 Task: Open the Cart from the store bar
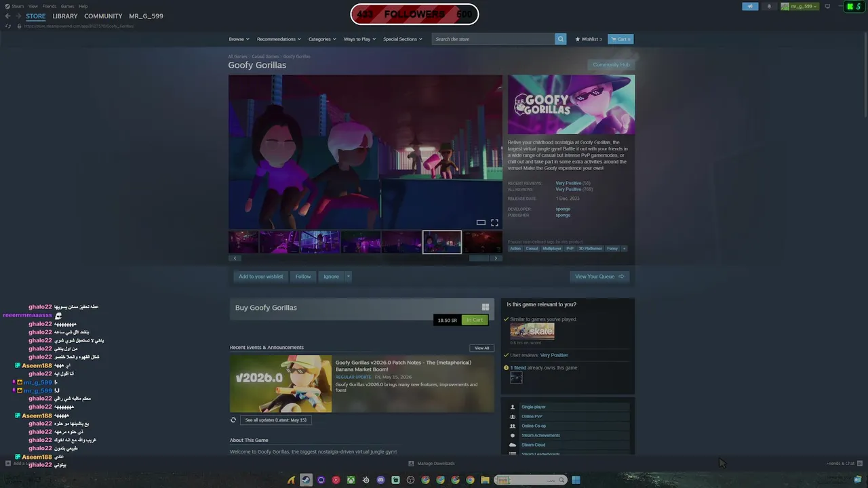(x=620, y=39)
